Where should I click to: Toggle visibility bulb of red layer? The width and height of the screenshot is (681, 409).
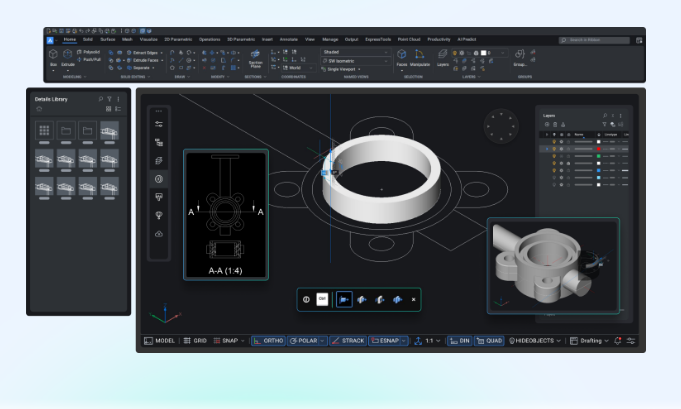click(x=554, y=149)
